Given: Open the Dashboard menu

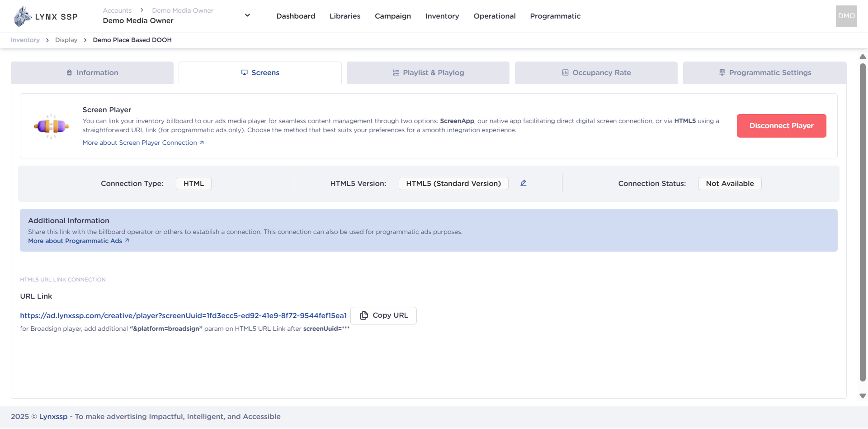Looking at the screenshot, I should pos(296,16).
